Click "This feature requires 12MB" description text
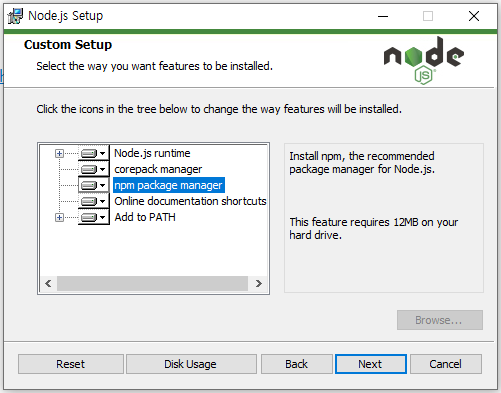Screen dimensions: 501x393 (x=374, y=229)
